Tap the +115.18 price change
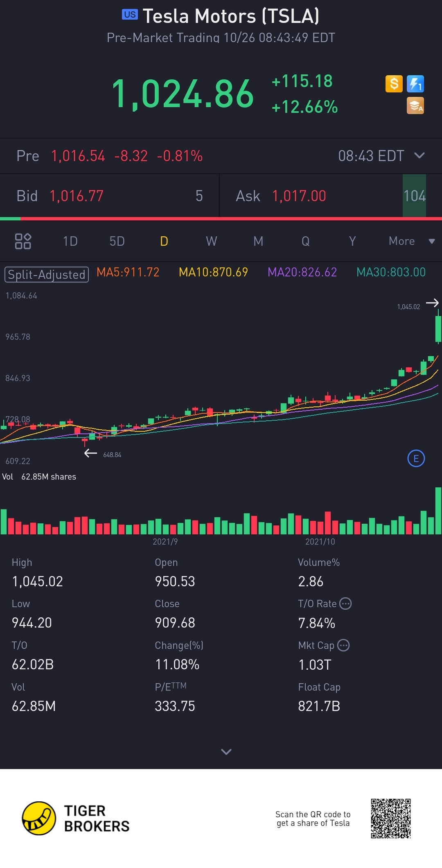 302,81
